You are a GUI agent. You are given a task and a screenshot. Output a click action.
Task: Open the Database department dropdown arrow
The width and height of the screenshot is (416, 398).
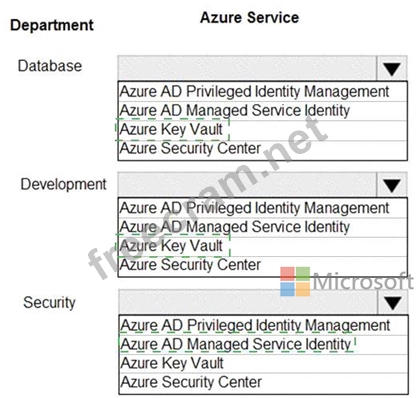tap(392, 69)
